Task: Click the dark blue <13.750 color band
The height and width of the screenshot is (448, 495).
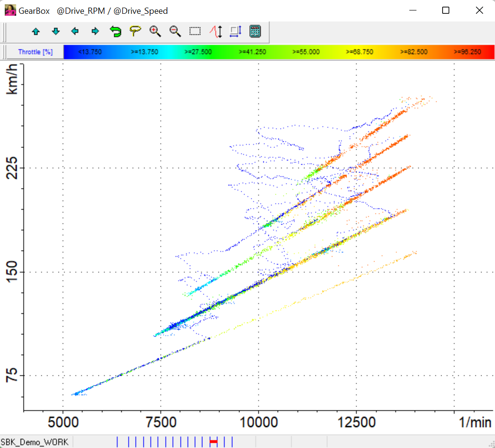Action: pyautogui.click(x=90, y=52)
